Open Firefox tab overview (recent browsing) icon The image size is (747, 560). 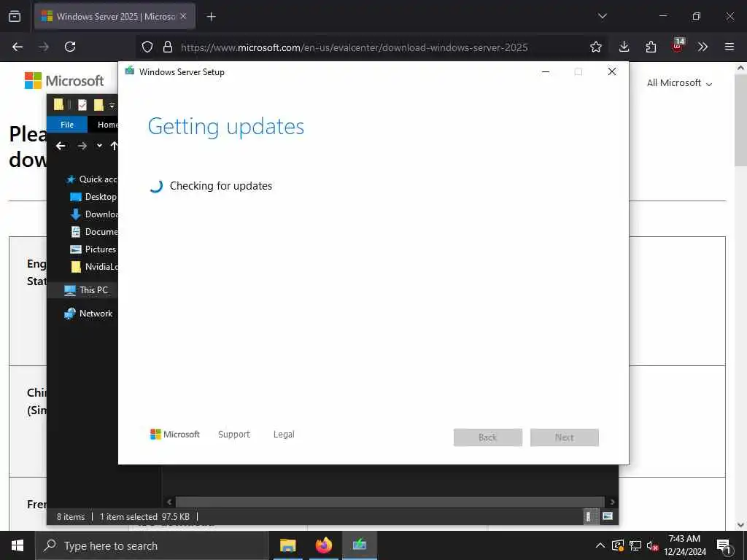[15, 16]
